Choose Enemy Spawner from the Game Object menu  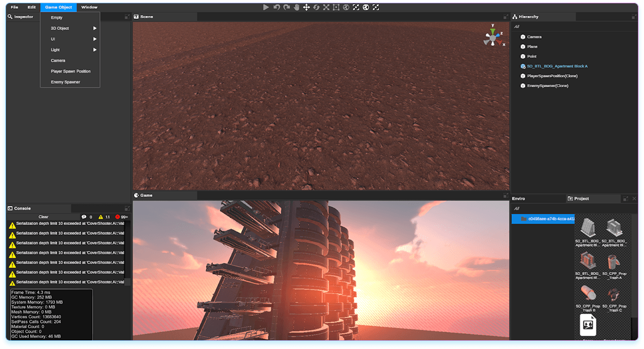tap(65, 82)
